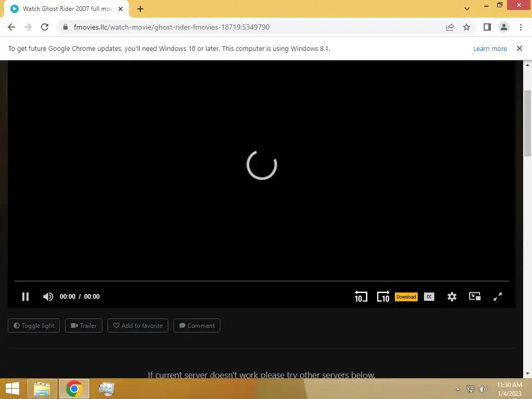Share this page icon
Screen dimensions: 532x399
(450, 27)
